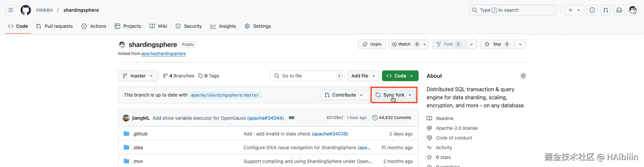Click the About settings gear icon

523,76
